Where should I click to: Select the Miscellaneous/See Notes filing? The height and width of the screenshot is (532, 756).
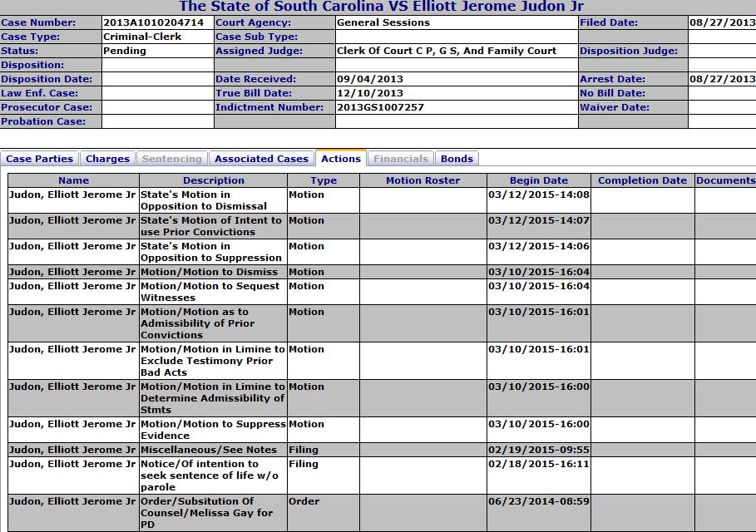coord(209,450)
